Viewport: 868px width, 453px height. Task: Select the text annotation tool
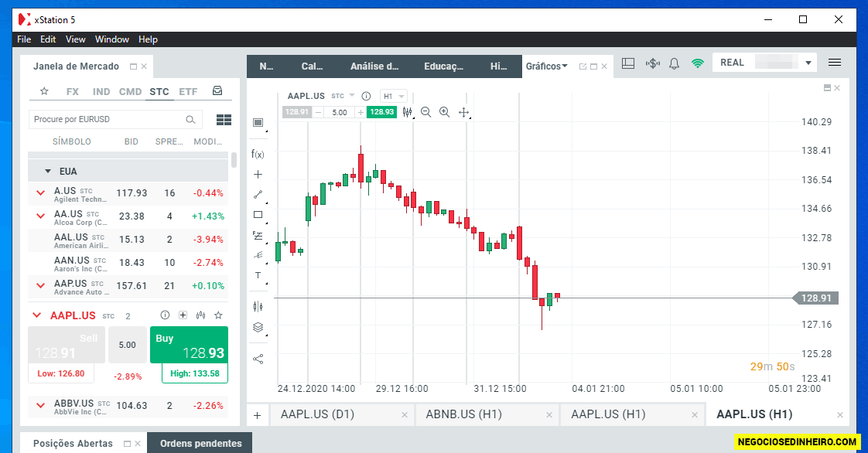pyautogui.click(x=258, y=275)
